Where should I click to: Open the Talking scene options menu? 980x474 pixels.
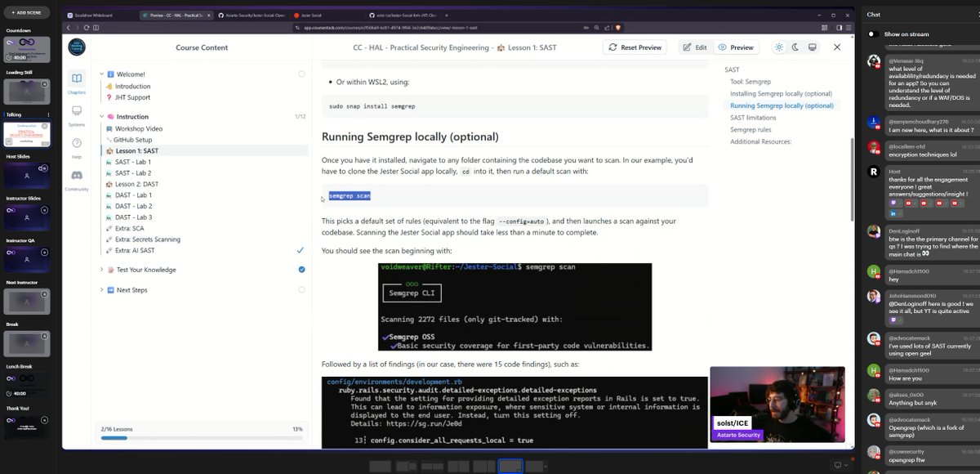click(x=48, y=114)
